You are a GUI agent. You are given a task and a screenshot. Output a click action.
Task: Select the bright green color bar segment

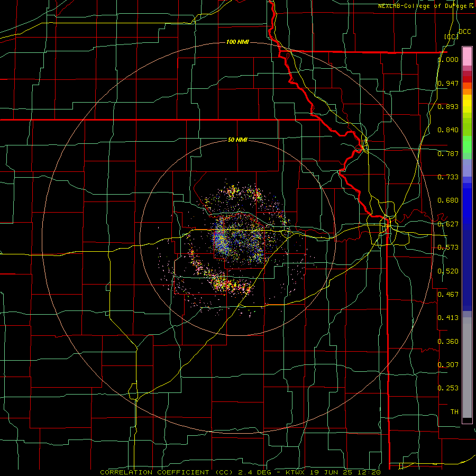point(467,144)
